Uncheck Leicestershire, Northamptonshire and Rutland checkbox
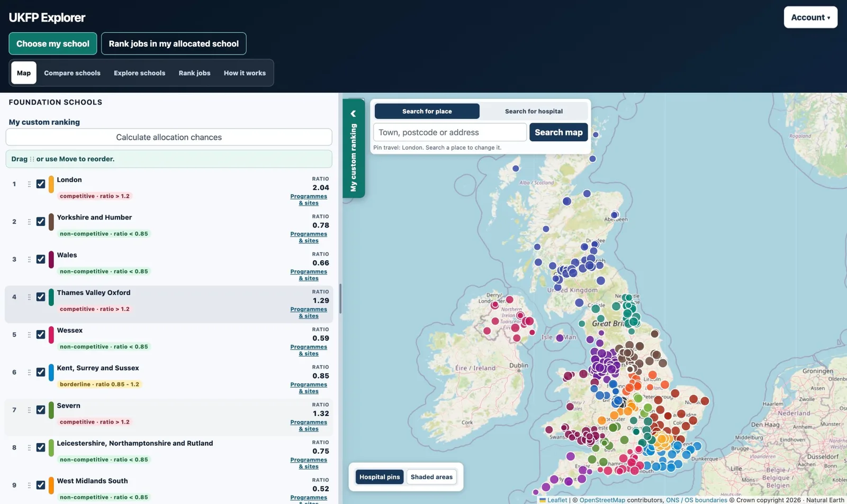The height and width of the screenshot is (504, 847). click(41, 447)
